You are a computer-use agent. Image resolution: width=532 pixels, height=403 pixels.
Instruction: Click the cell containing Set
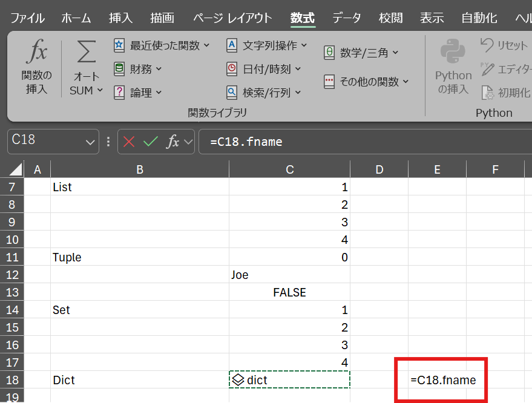(140, 310)
